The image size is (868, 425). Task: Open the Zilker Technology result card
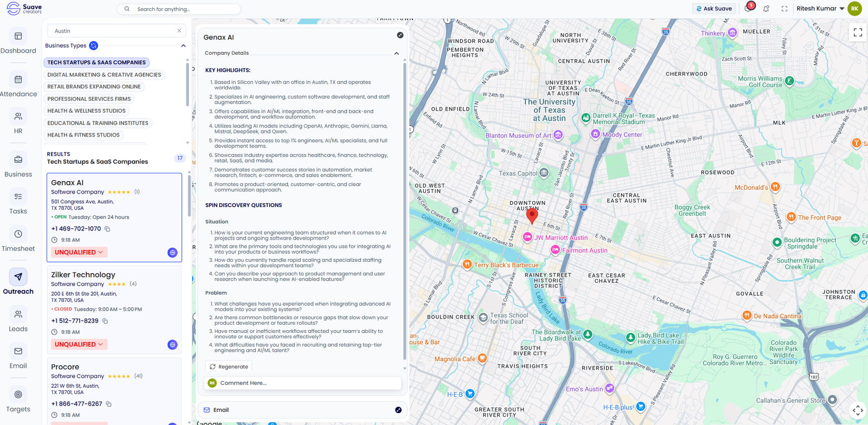(x=114, y=309)
